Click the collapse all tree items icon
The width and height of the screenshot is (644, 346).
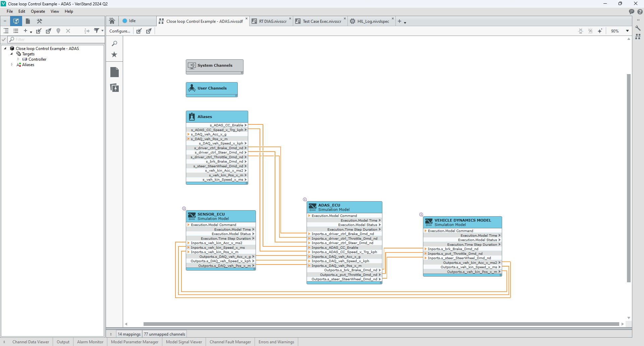coord(16,31)
